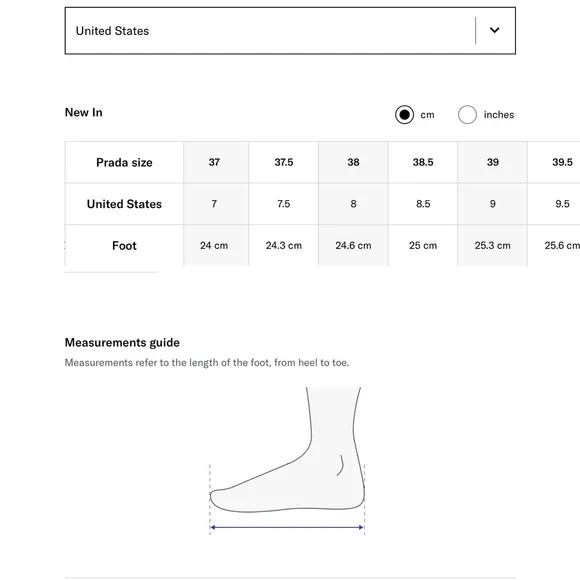Click the blue heel-to-toe measurement arrow

coord(287,527)
